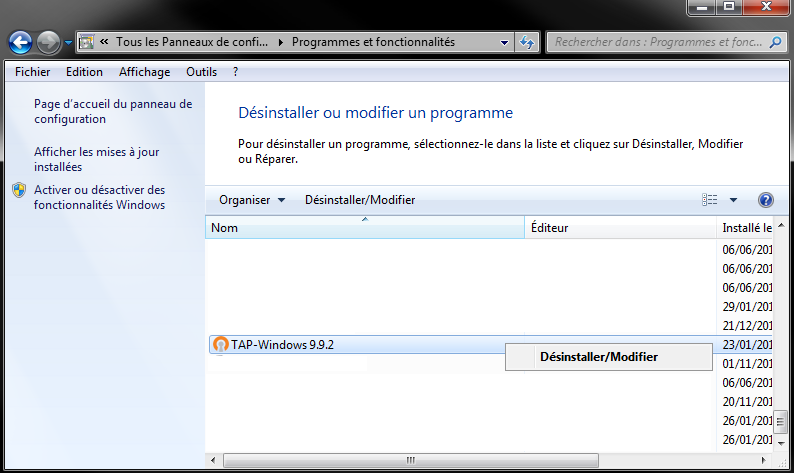The width and height of the screenshot is (794, 473).
Task: Open 'Activer ou désactiver des fonctionnalités Windows' link
Action: click(100, 198)
